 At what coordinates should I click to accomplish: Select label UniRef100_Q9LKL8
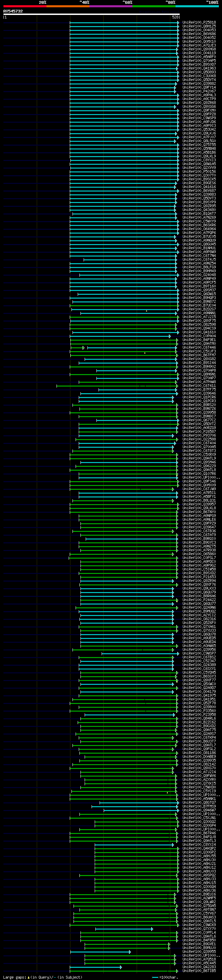click(199, 508)
